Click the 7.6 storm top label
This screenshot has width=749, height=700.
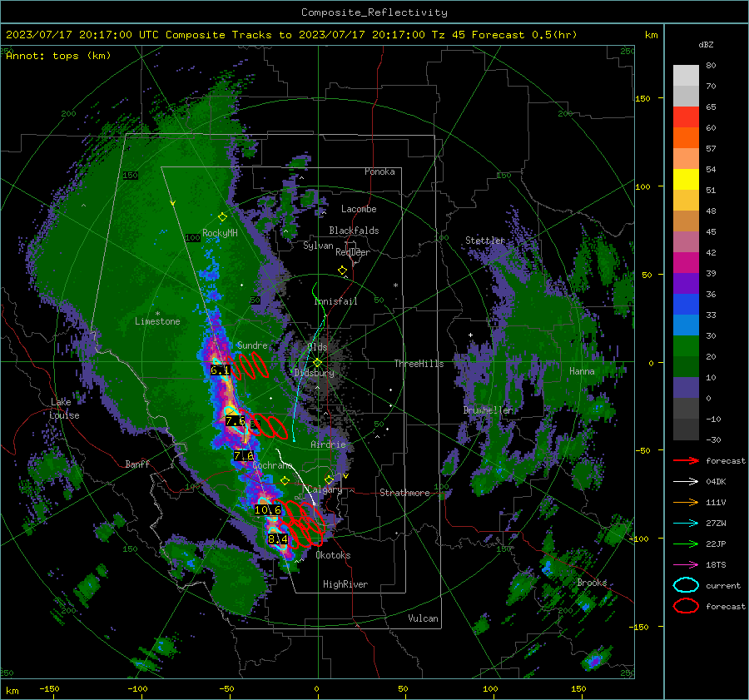[x=236, y=421]
